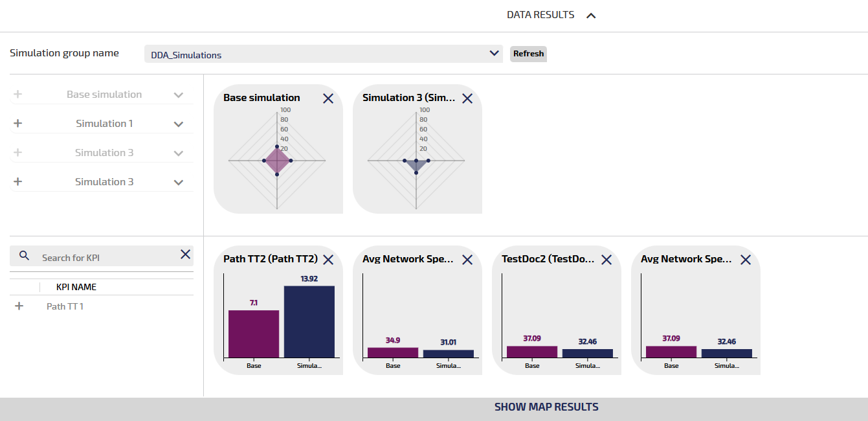Add Simulation 1 with plus icon
This screenshot has height=421, width=868.
pos(18,124)
